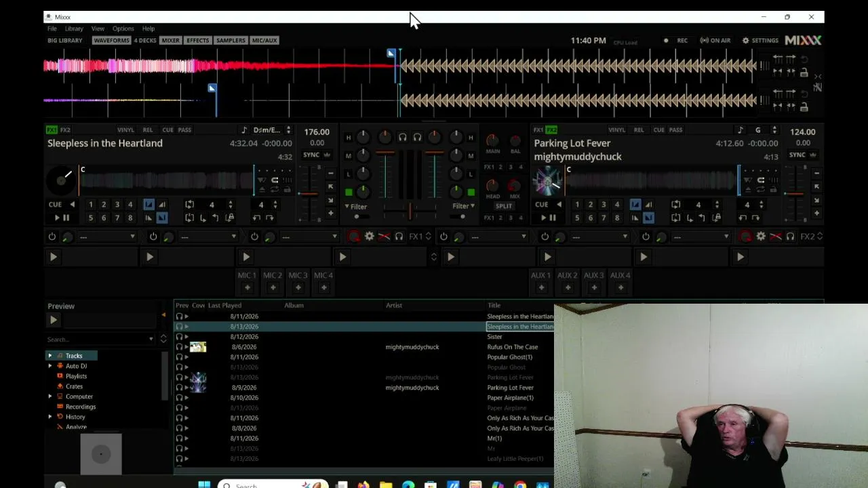Play the first sampler slot

pyautogui.click(x=53, y=257)
